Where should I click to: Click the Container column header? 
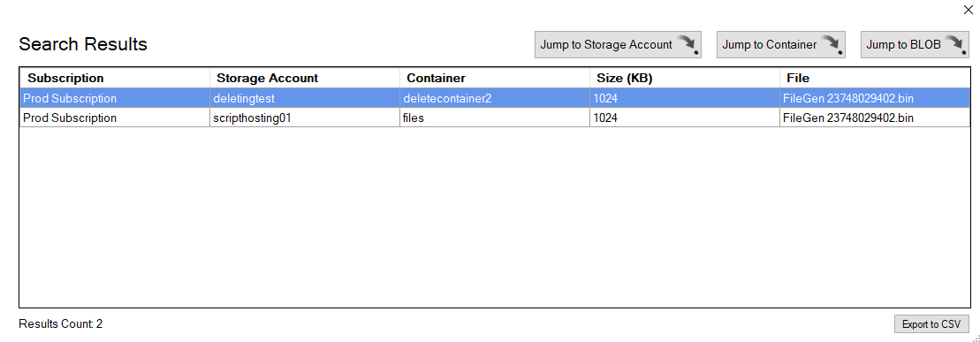pyautogui.click(x=495, y=78)
